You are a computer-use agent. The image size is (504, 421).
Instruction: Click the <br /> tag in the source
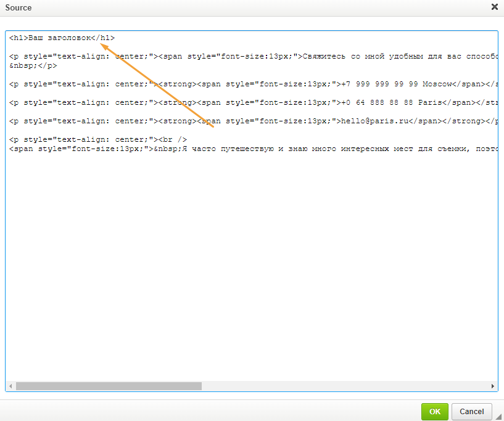173,140
